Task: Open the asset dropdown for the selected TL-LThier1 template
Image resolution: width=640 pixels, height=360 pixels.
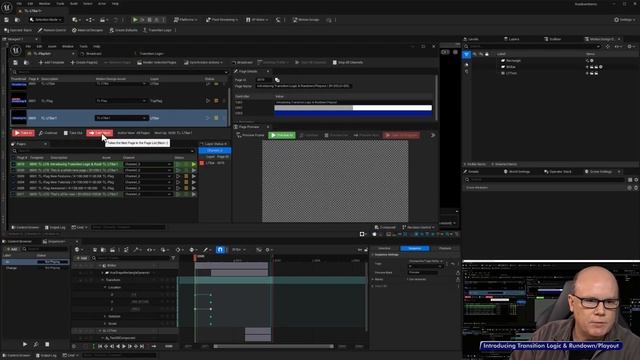Action: pyautogui.click(x=121, y=118)
